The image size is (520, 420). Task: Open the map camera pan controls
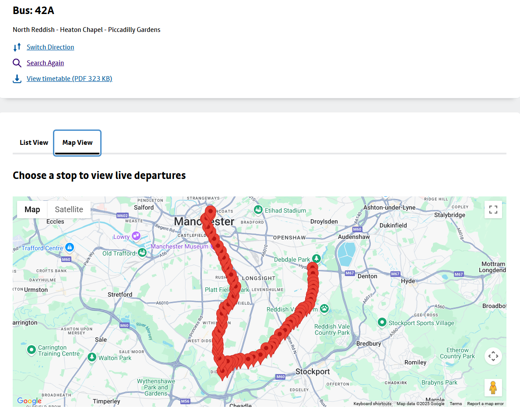pyautogui.click(x=493, y=356)
